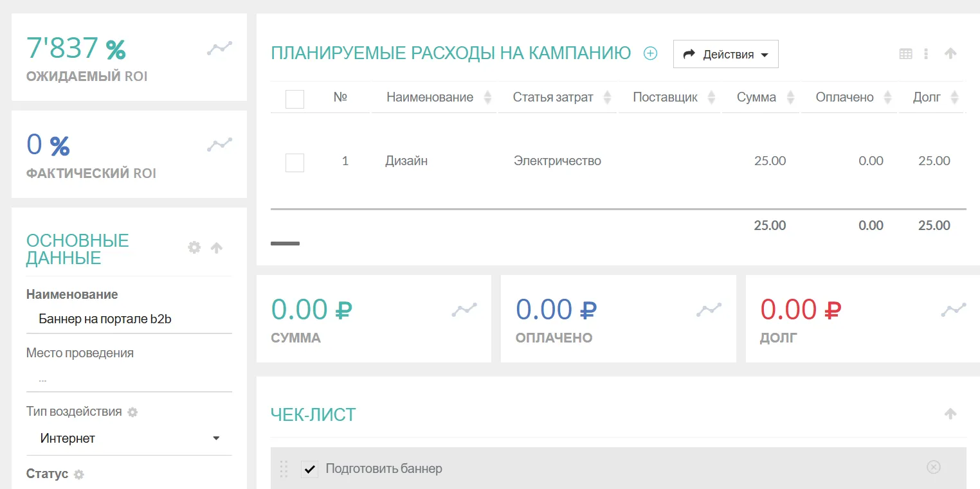Image resolution: width=980 pixels, height=489 pixels.
Task: Sort expenses by Наименование column
Action: tap(487, 98)
